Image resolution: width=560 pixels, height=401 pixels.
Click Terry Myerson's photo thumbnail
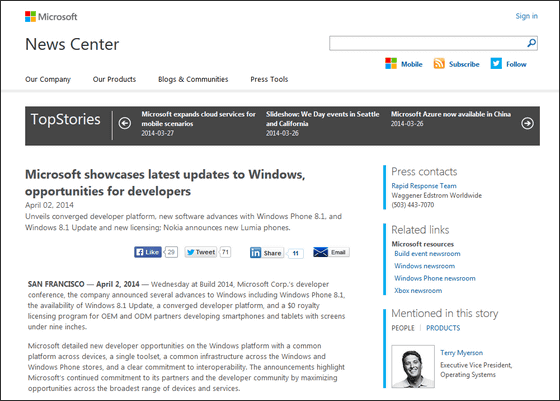click(x=413, y=366)
